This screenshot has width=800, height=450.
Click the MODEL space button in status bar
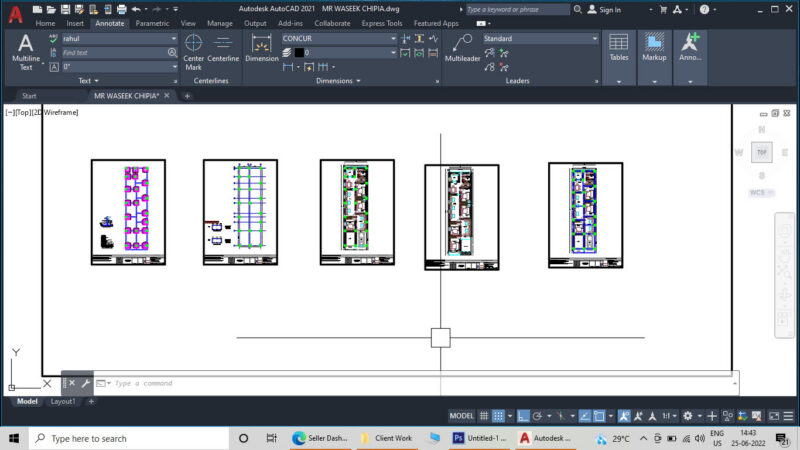[461, 416]
